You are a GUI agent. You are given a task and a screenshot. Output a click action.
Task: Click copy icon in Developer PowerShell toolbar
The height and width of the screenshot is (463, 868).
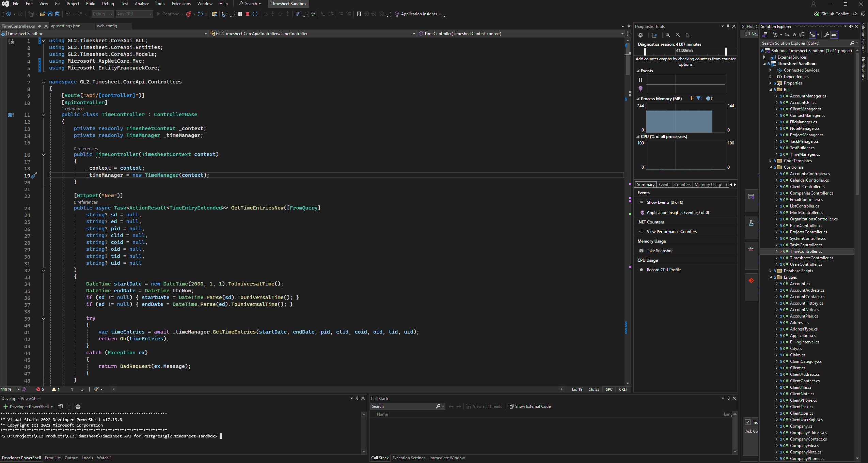click(x=60, y=407)
